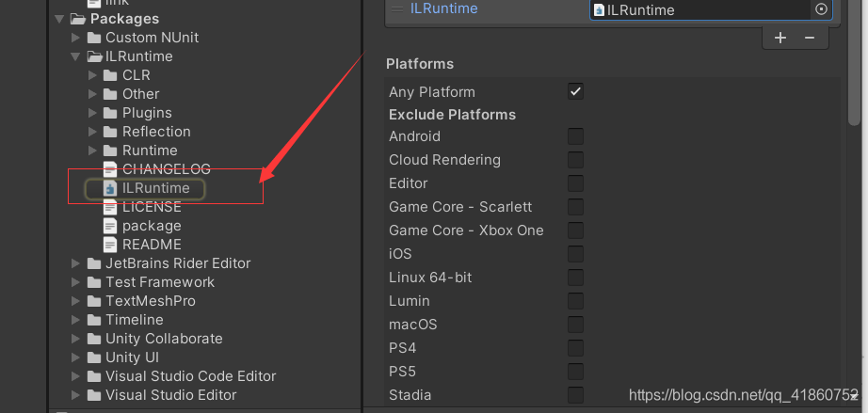Image resolution: width=868 pixels, height=413 pixels.
Task: Click the package file icon
Action: click(x=111, y=226)
